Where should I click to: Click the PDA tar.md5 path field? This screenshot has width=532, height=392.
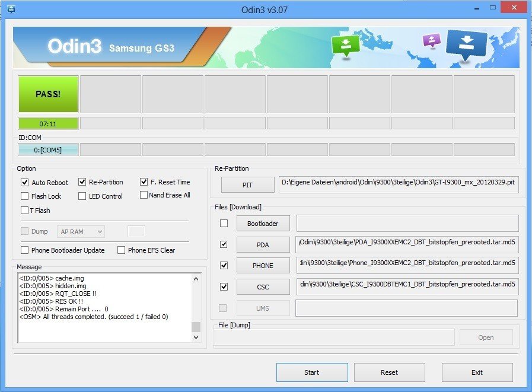407,244
